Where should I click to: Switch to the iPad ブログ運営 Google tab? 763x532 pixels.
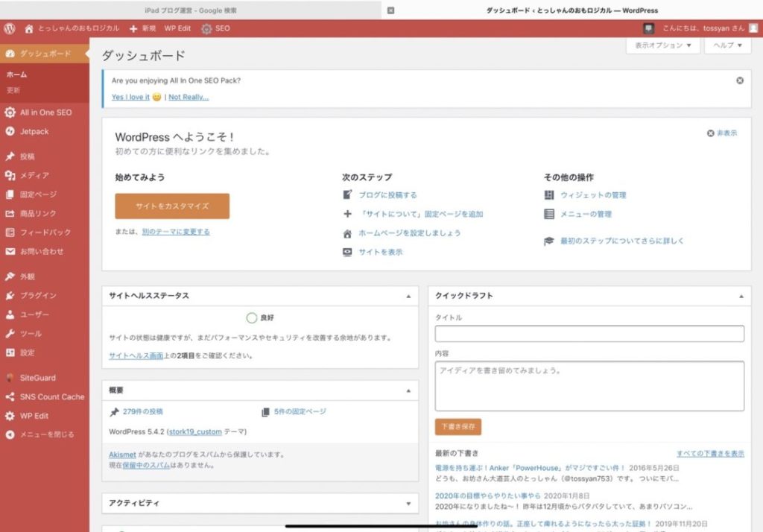[191, 10]
